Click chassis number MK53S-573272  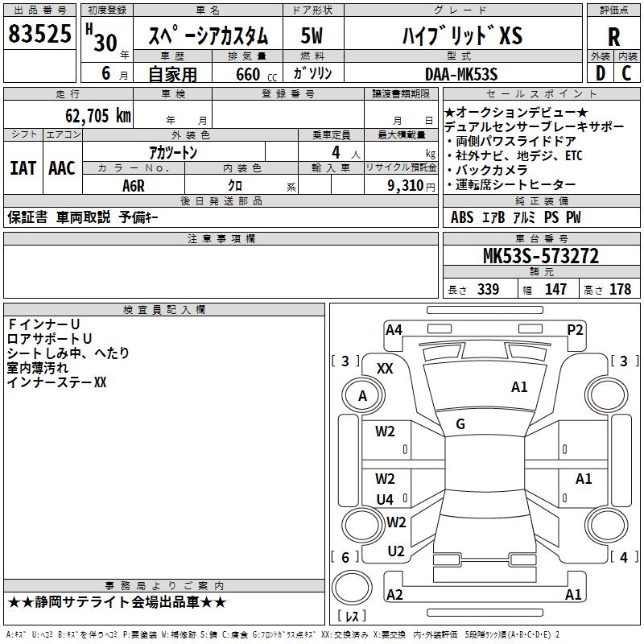pyautogui.click(x=541, y=256)
